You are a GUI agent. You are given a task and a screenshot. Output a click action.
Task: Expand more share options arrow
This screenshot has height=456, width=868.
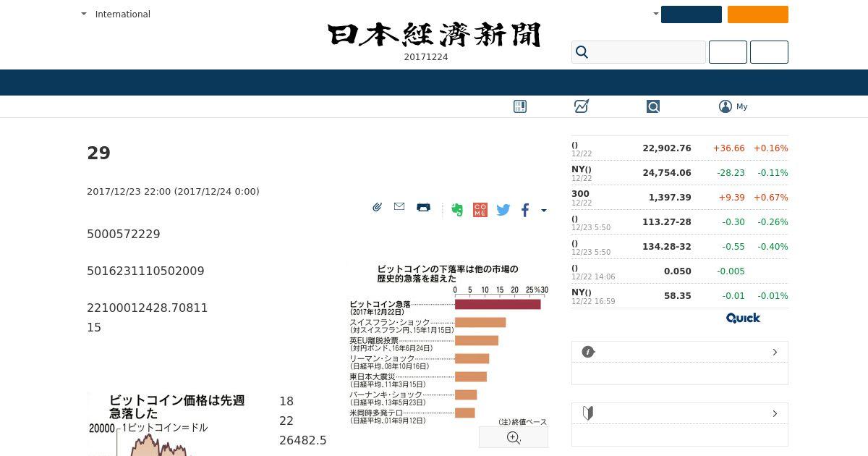(544, 211)
